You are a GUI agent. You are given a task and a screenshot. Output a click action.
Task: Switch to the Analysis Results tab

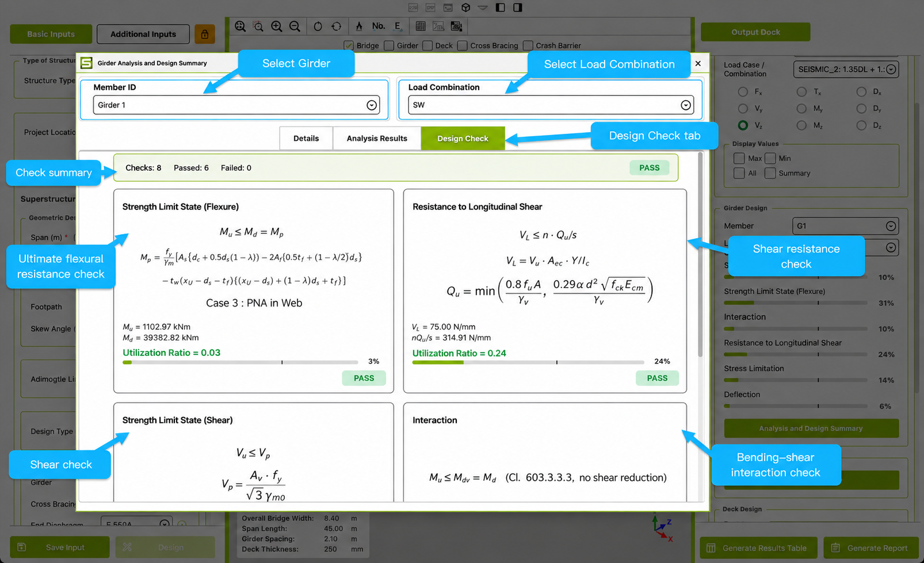pyautogui.click(x=377, y=139)
